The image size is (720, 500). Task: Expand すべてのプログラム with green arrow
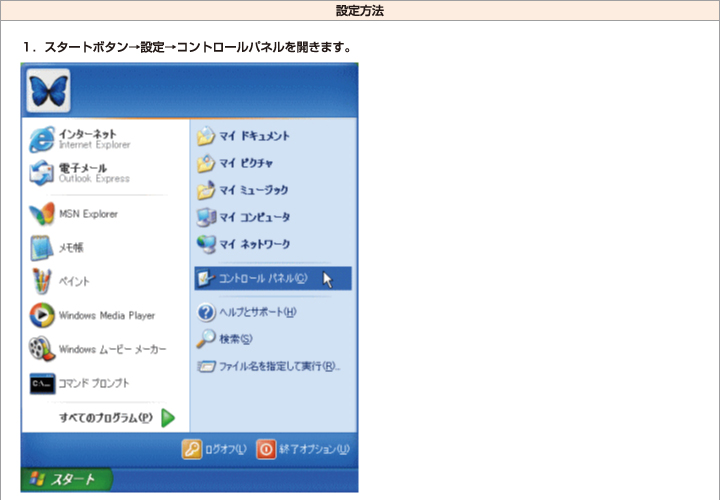[x=168, y=418]
